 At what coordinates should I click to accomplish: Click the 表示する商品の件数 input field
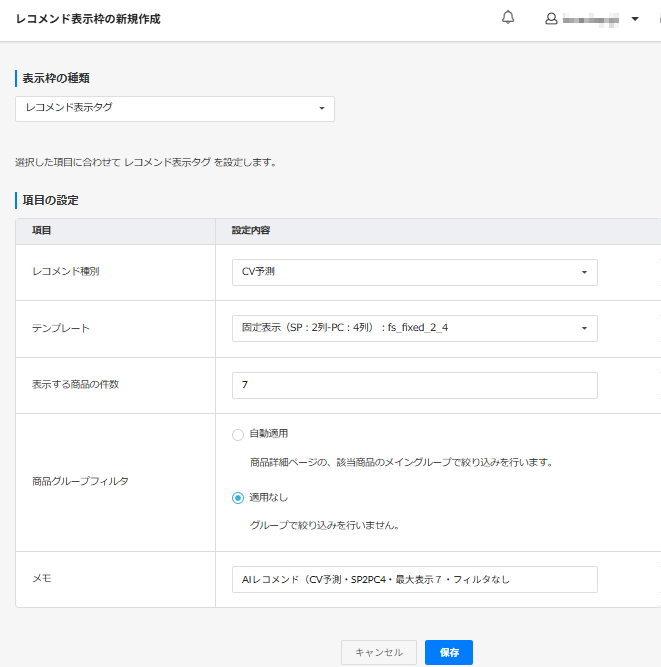(415, 385)
